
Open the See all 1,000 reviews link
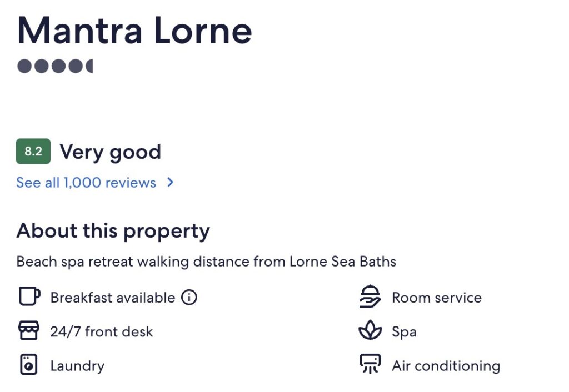pyautogui.click(x=86, y=183)
